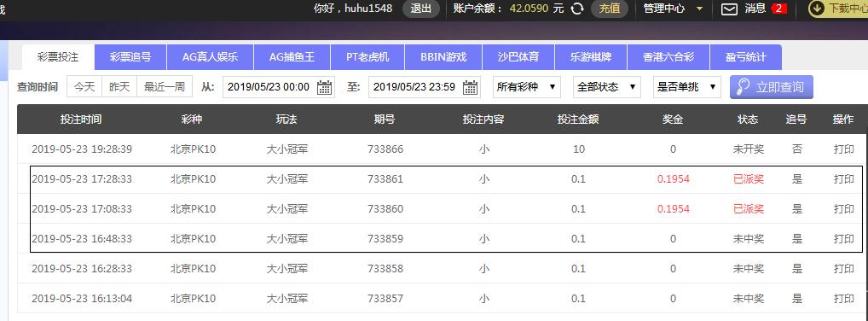Open the 香港六合彩 tab
Screen dimensions: 868x321
pyautogui.click(x=668, y=57)
